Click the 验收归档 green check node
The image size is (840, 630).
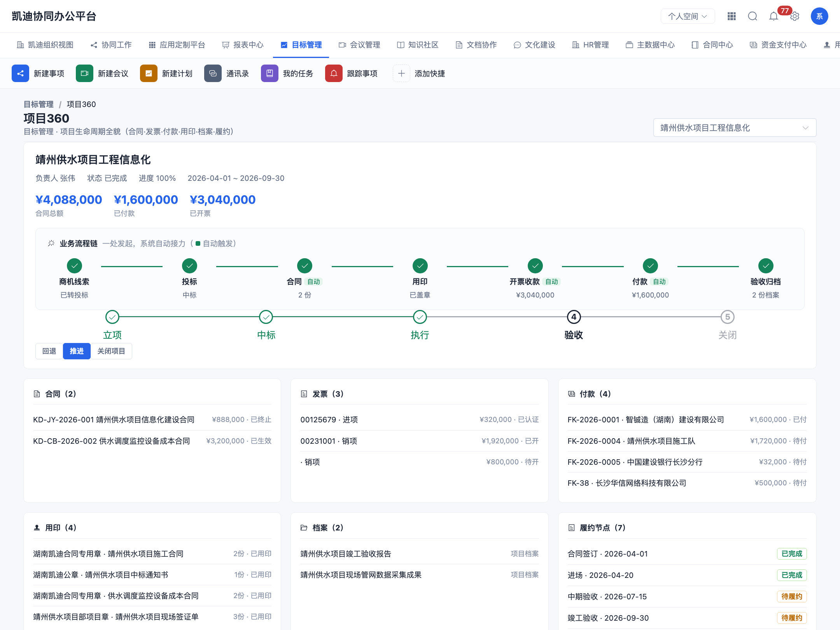click(766, 266)
